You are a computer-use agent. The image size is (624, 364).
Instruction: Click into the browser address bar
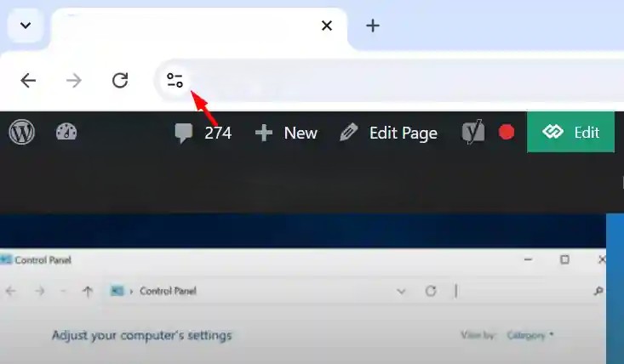[x=398, y=80]
